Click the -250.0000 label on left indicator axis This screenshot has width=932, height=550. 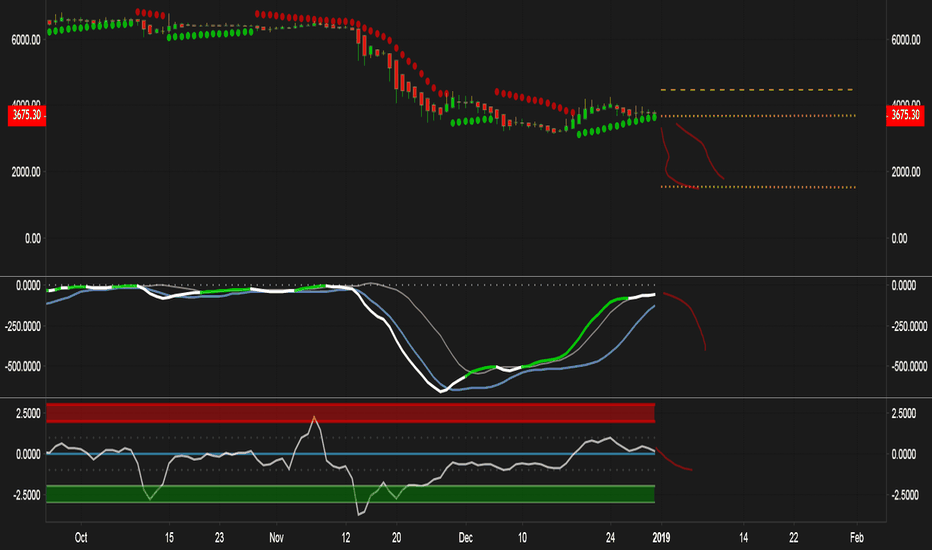point(23,326)
